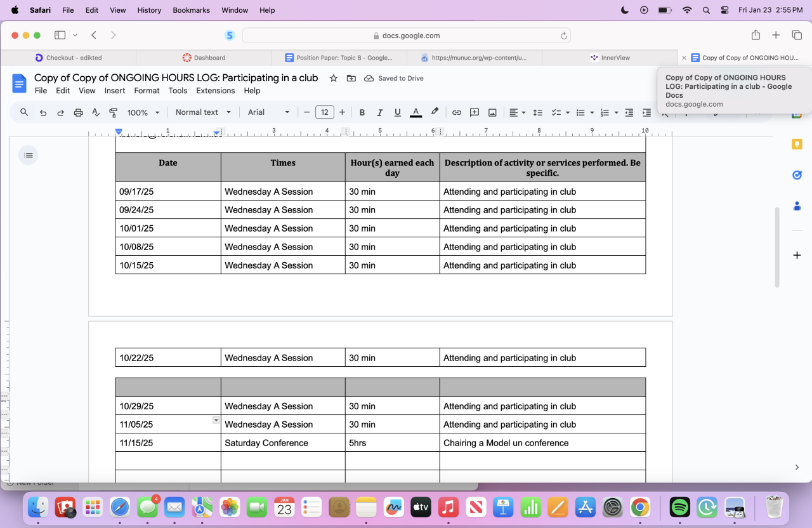Open the Arial font dropdown
The height and width of the screenshot is (528, 812).
[x=268, y=112]
